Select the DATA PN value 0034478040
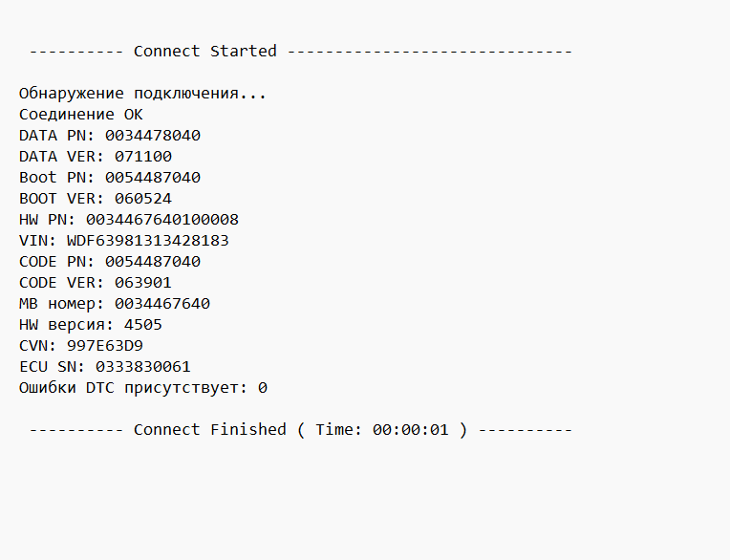 coord(153,136)
